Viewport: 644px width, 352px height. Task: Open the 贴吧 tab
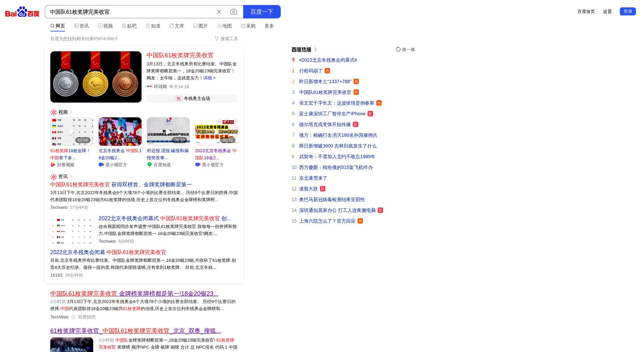129,26
